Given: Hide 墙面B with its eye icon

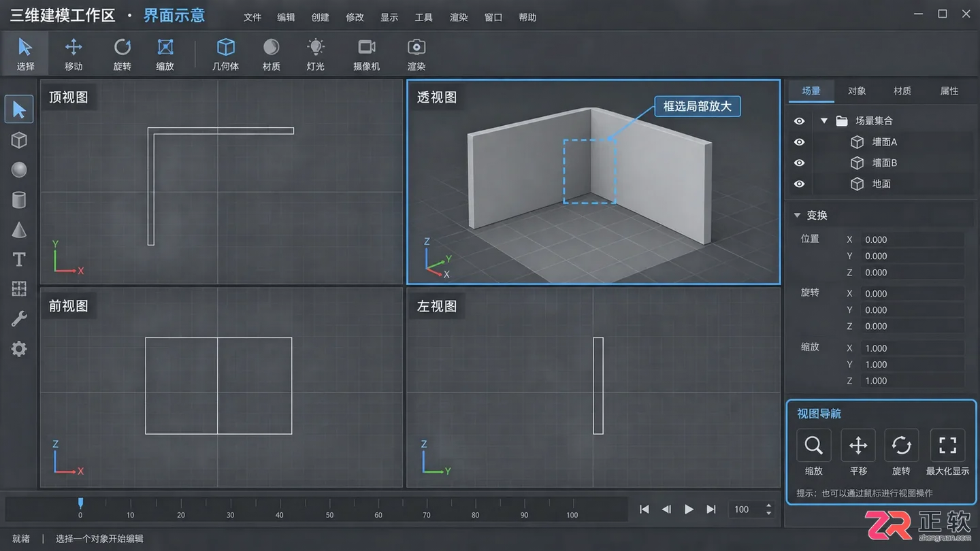Looking at the screenshot, I should tap(800, 163).
